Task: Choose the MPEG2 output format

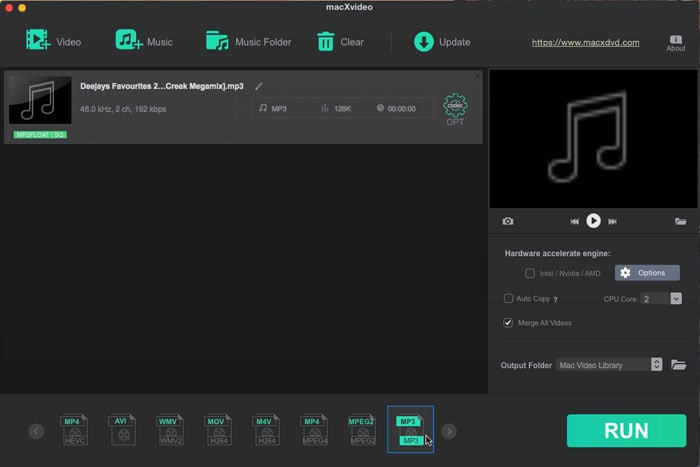Action: pyautogui.click(x=362, y=429)
